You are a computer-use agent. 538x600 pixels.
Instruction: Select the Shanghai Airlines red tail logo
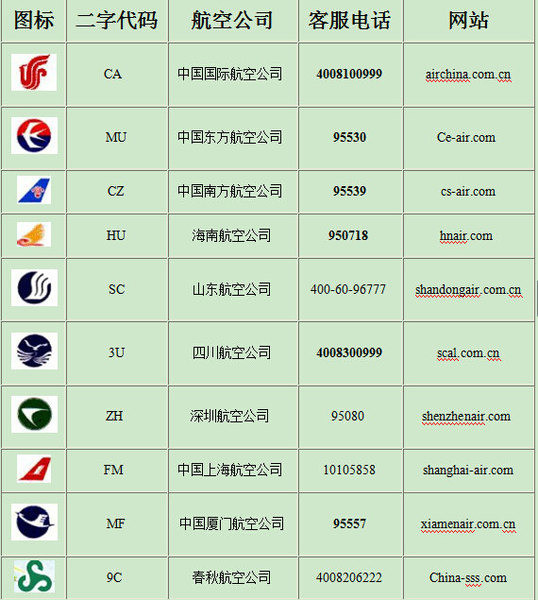[34, 469]
